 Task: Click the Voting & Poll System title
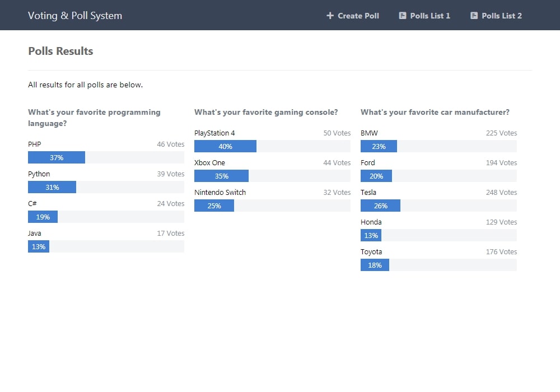(x=75, y=15)
